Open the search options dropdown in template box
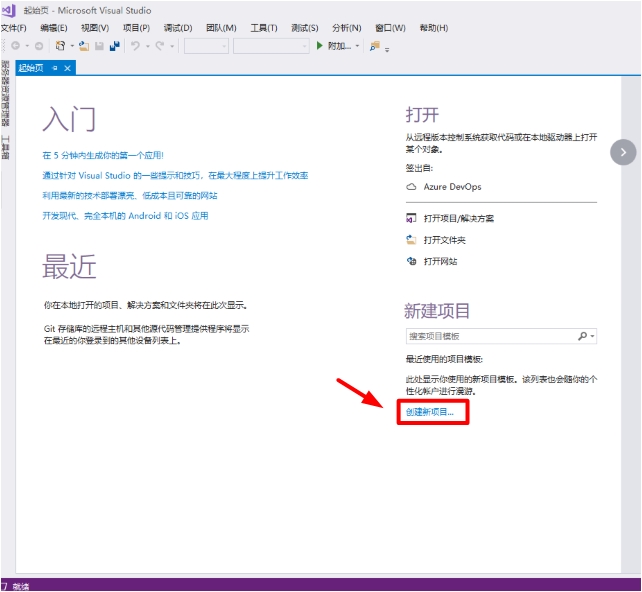 point(592,336)
